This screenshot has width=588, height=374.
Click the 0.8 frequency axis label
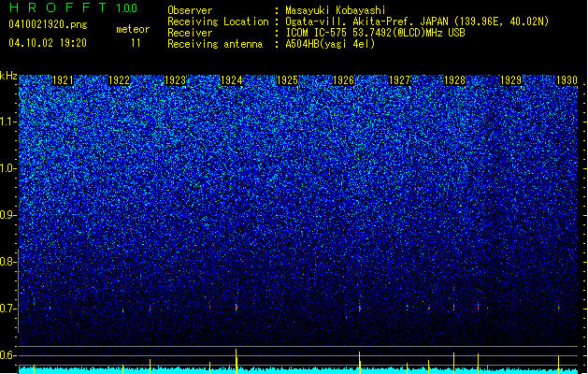(8, 262)
